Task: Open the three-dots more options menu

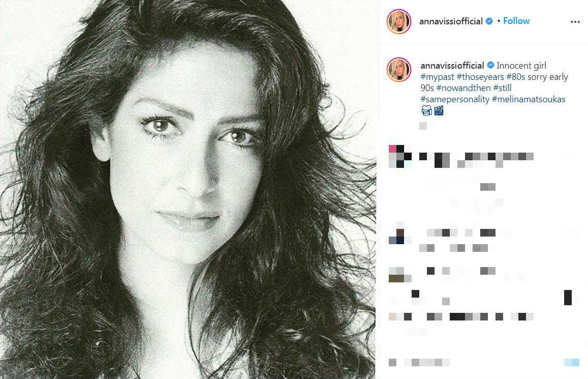Action: tap(575, 22)
